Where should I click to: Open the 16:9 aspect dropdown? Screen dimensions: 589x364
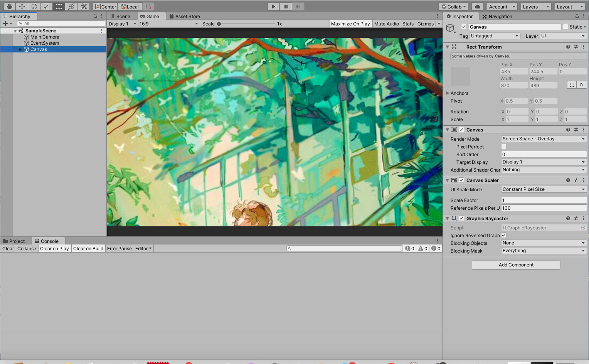coord(168,24)
